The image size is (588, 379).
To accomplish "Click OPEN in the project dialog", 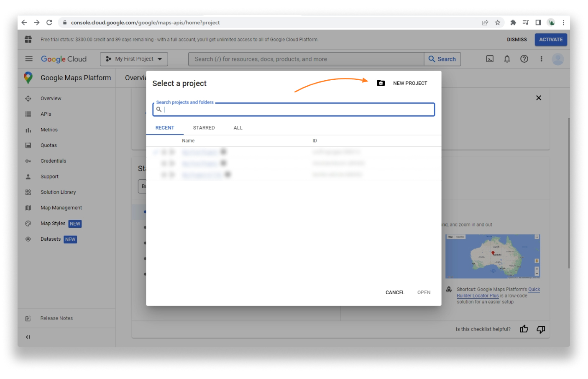I will pos(424,293).
